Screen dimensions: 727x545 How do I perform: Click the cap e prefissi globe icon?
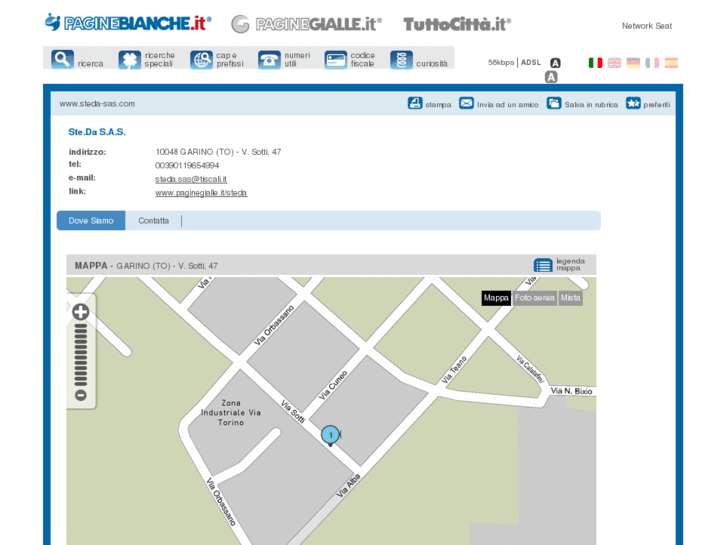[x=201, y=60]
